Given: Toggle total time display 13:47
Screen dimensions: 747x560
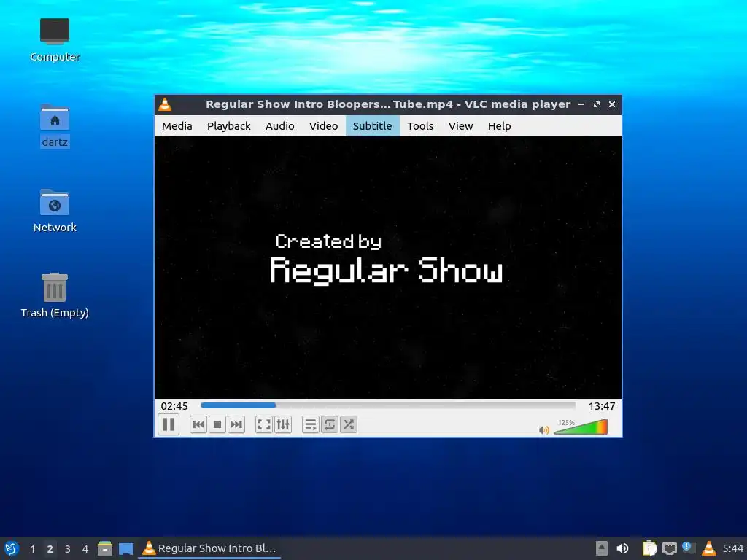Looking at the screenshot, I should pyautogui.click(x=602, y=406).
